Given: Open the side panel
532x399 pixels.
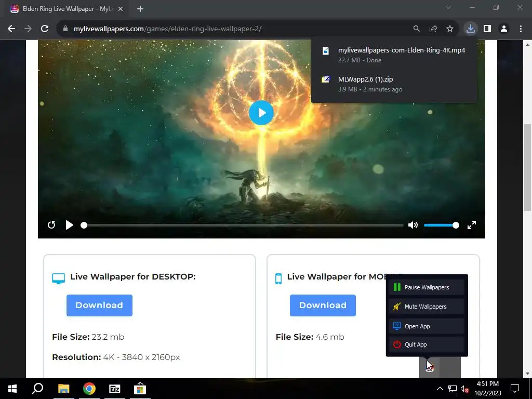Looking at the screenshot, I should click(x=487, y=29).
